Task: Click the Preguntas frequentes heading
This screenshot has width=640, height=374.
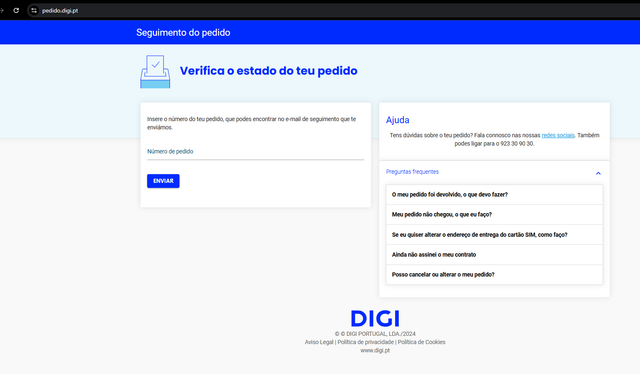Action: tap(412, 172)
